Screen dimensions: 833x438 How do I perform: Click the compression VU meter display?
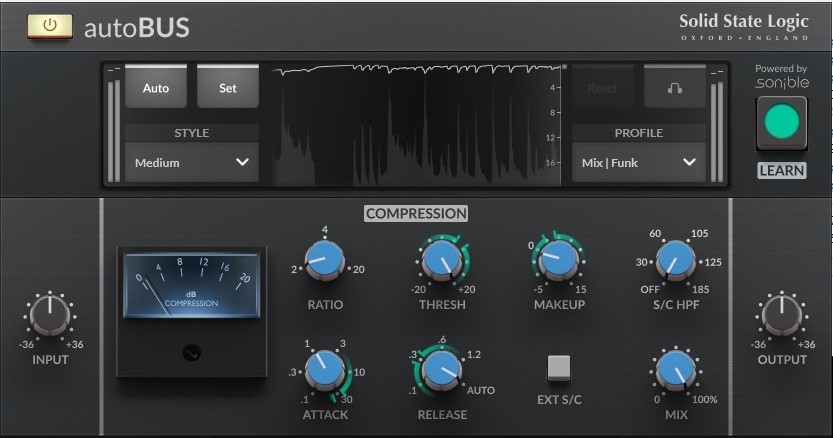click(x=192, y=283)
